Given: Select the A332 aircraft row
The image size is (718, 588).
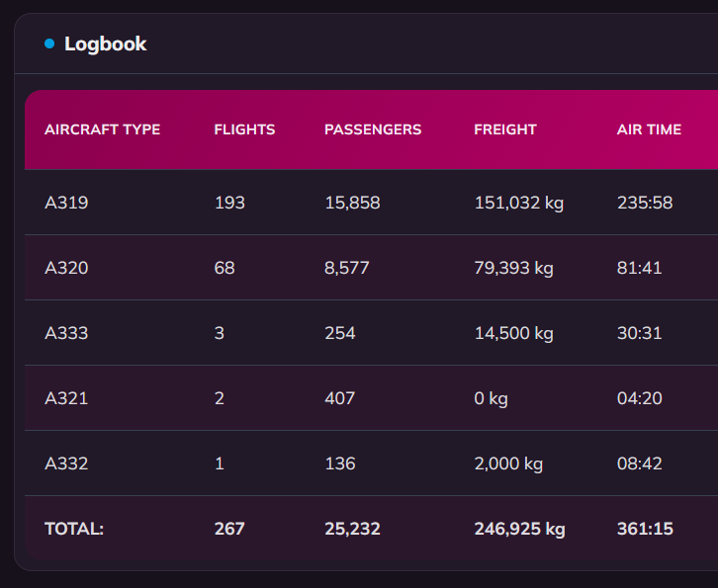Looking at the screenshot, I should tap(372, 463).
